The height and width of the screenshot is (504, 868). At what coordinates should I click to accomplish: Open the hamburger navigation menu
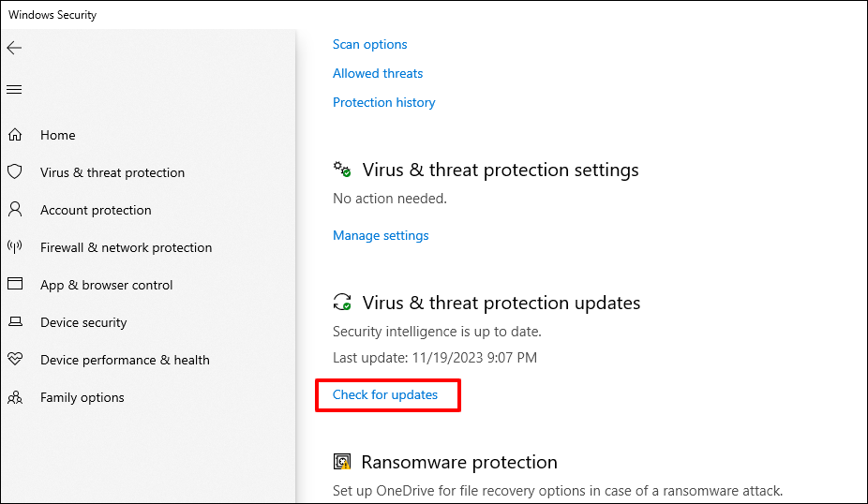point(14,90)
